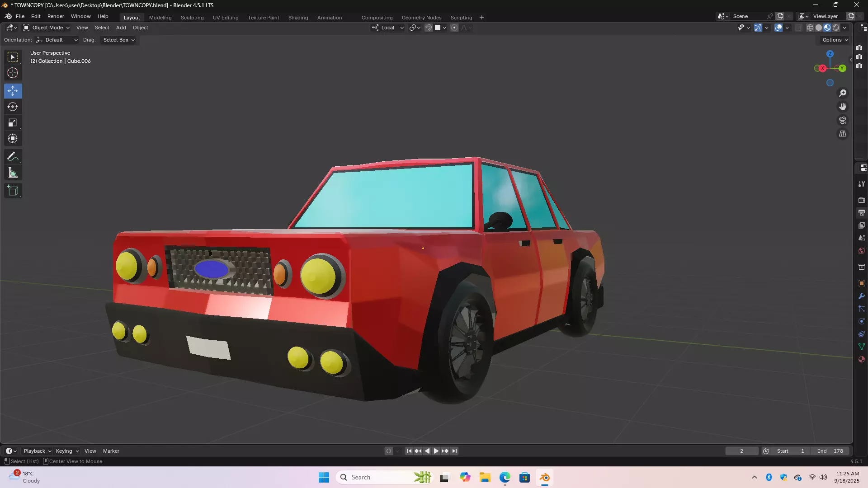Click the current frame field

(742, 451)
